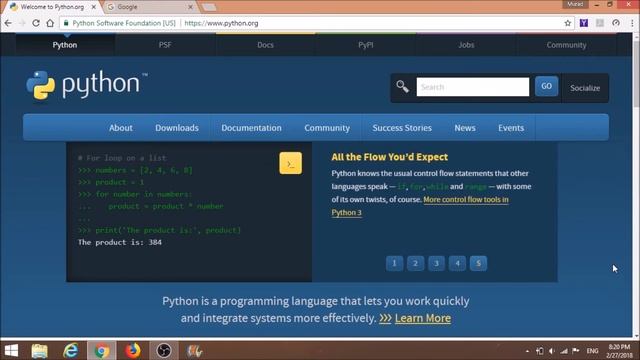Open the News navigation menu
Screen dimensions: 640x360
465,128
